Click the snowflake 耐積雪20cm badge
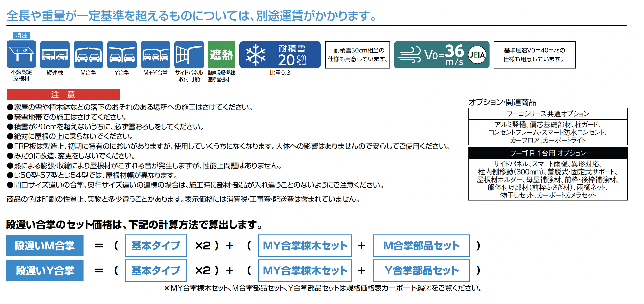The height and width of the screenshot is (304, 644). pyautogui.click(x=280, y=55)
